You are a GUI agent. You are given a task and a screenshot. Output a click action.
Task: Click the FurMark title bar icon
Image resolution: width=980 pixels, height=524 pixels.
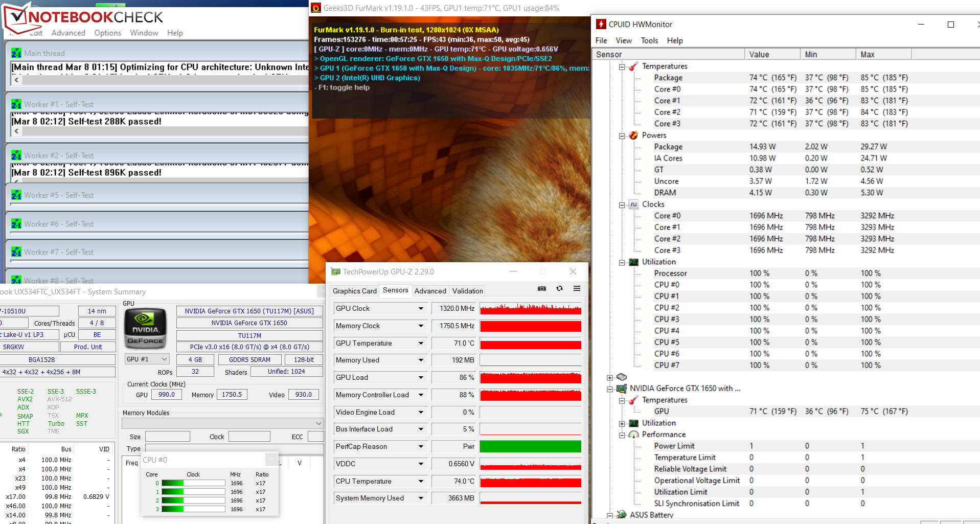point(316,8)
